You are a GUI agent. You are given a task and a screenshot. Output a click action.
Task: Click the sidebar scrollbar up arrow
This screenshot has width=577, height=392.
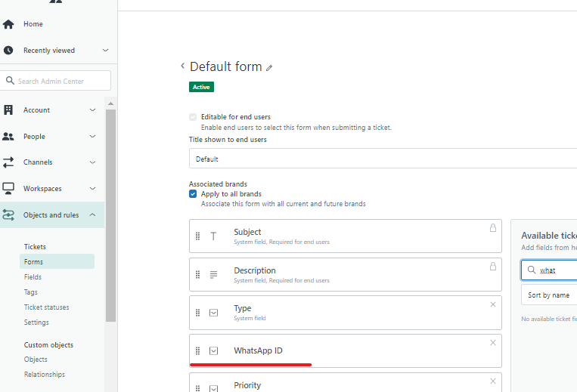(110, 103)
